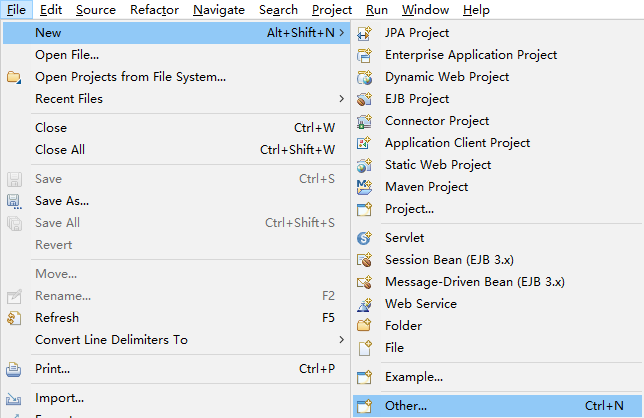This screenshot has width=644, height=418.
Task: Choose Other... from the New submenu
Action: pos(406,406)
